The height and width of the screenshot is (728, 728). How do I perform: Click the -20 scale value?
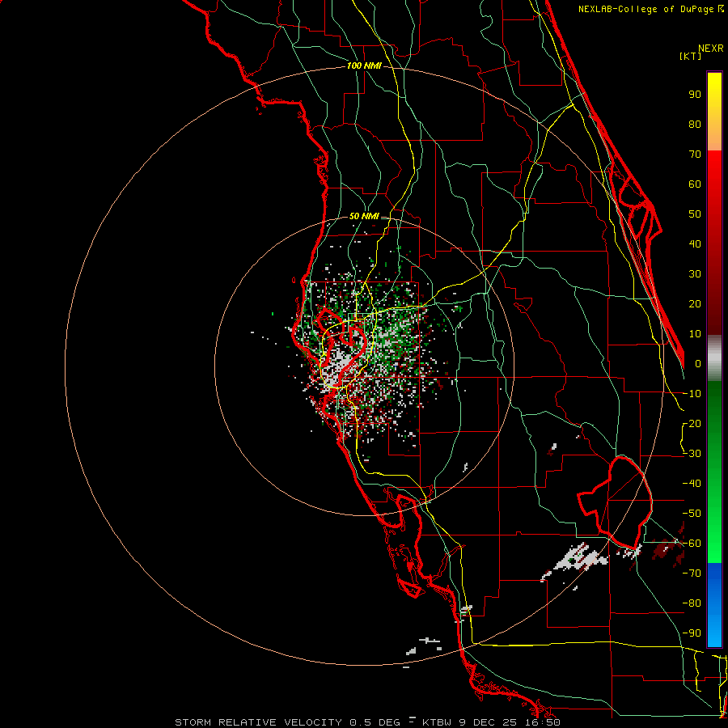[x=692, y=423]
